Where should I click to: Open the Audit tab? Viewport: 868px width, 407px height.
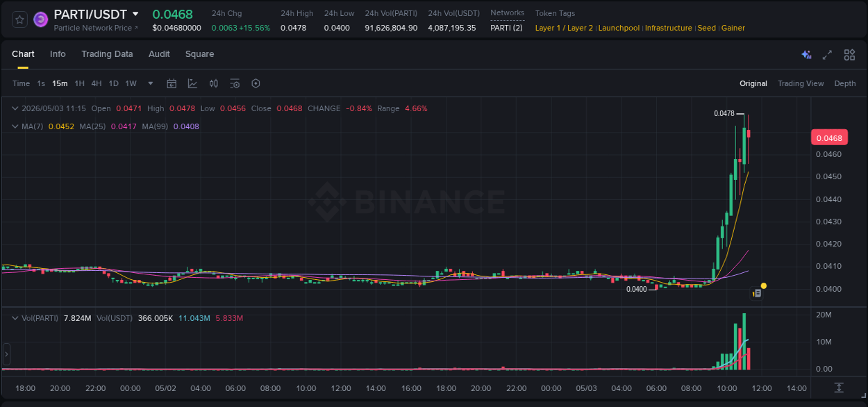(x=159, y=54)
